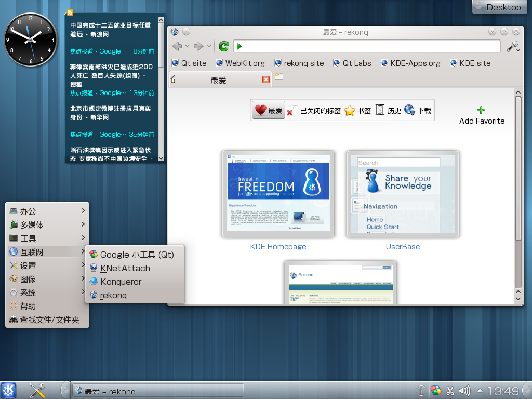
Task: Open KDE site bookmark
Action: click(x=471, y=63)
